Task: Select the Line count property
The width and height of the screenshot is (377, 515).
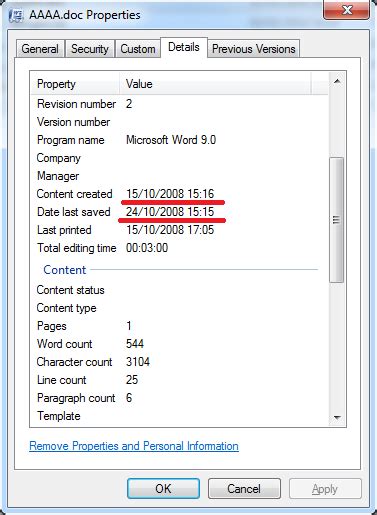Action: [62, 380]
